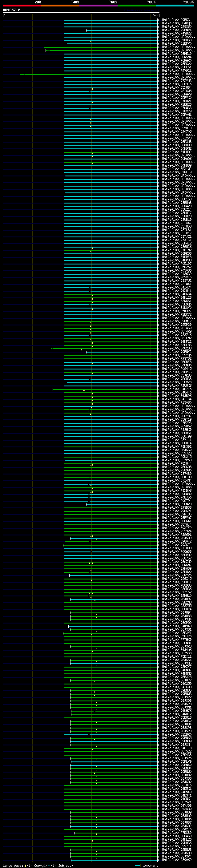Select hit label UniRef100_Q9BME7
Image resolution: width=197 pixels, height=868 pixels.
click(x=177, y=321)
